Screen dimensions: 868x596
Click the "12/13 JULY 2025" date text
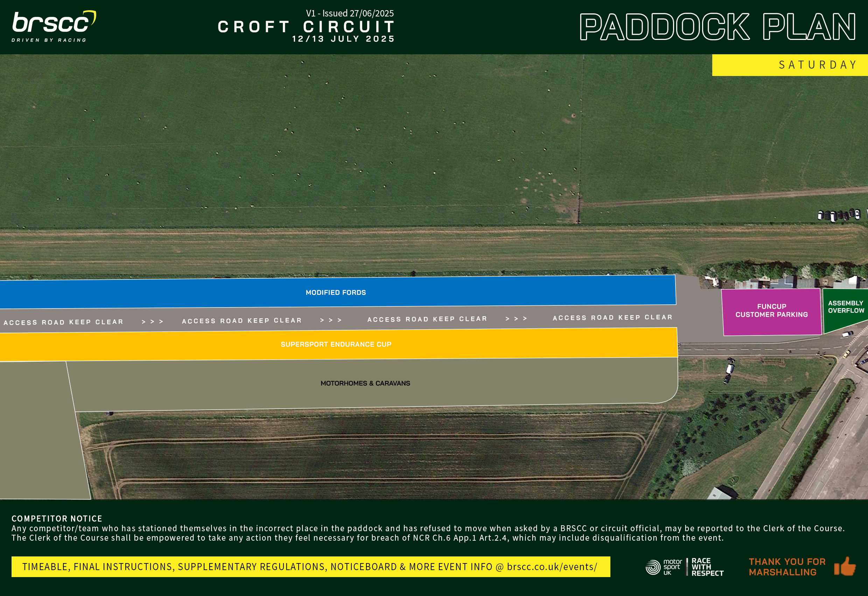(x=343, y=39)
